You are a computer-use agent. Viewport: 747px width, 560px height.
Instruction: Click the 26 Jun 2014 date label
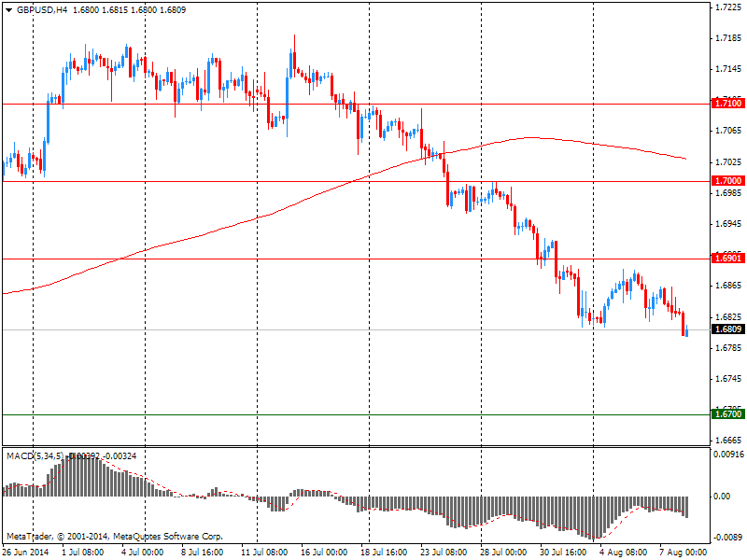[x=25, y=553]
